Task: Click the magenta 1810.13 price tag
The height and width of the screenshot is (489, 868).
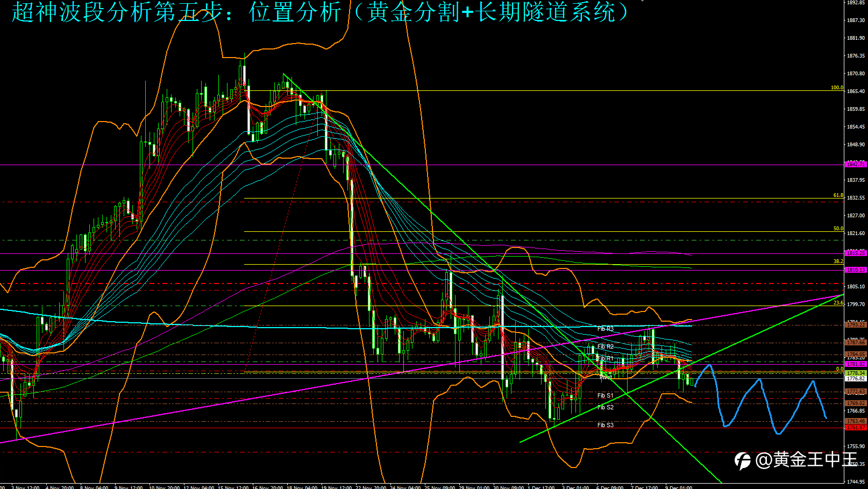Action: pos(856,270)
